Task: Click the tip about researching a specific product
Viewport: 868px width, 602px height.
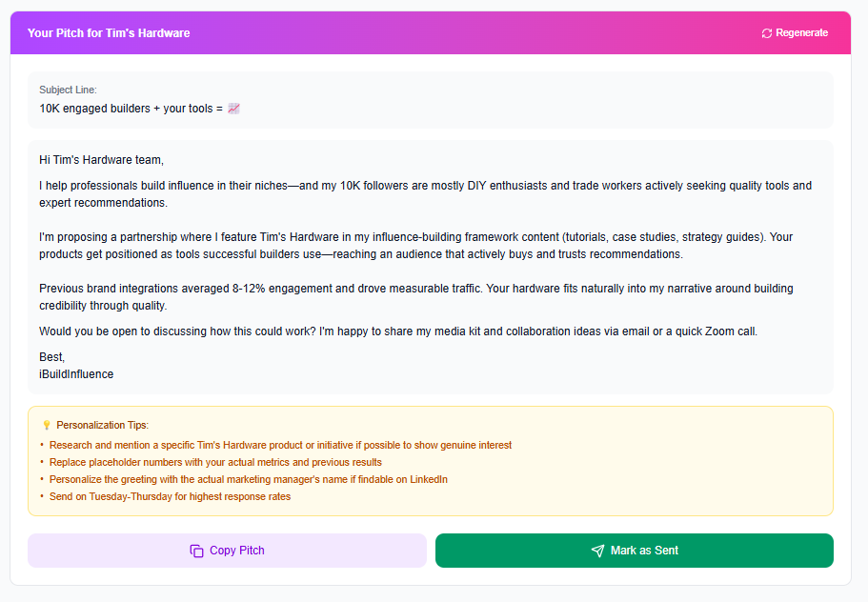Action: pos(280,445)
